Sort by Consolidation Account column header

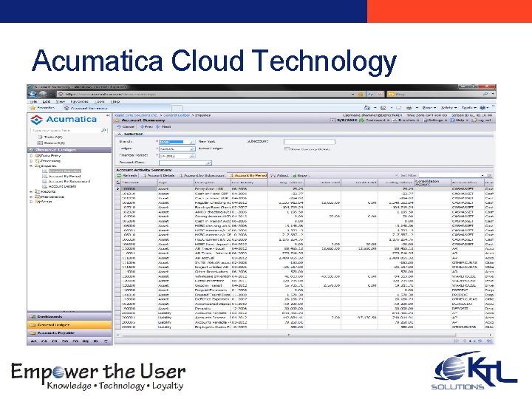[432, 183]
